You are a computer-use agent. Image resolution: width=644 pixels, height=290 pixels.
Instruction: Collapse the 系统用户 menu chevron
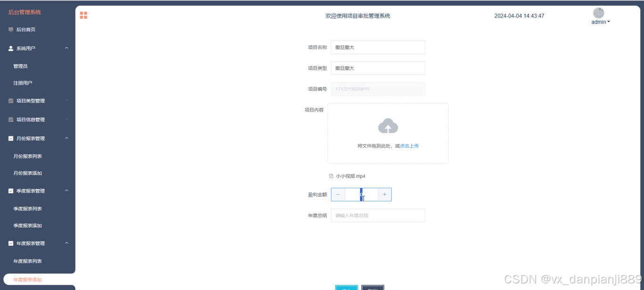(66, 48)
